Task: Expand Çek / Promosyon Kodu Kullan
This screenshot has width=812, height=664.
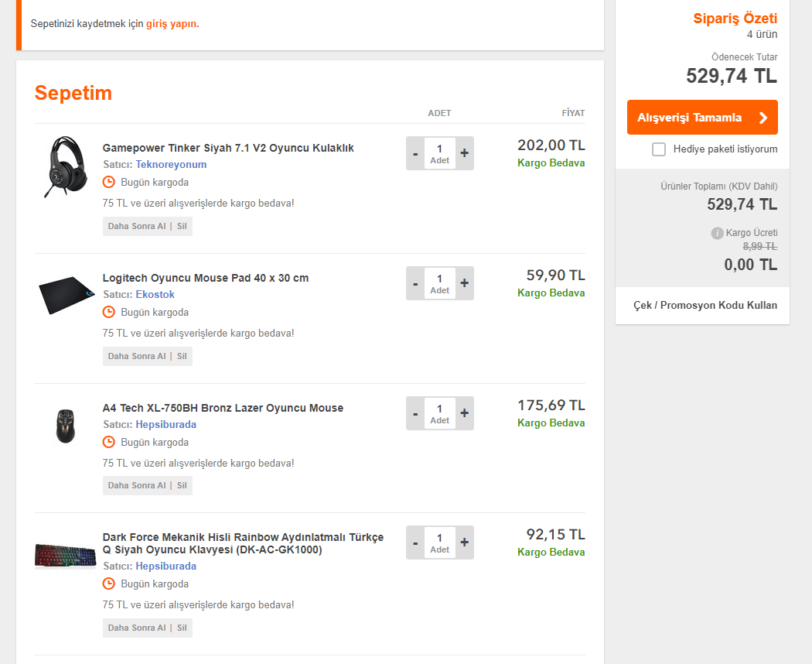Action: pos(705,306)
